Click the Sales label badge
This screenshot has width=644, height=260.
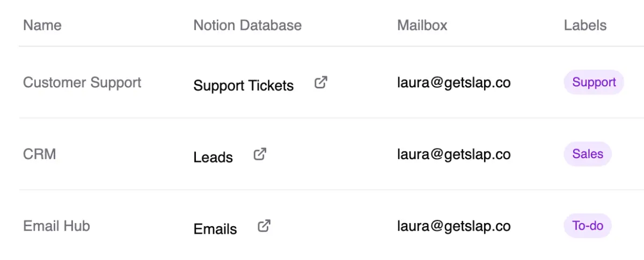pyautogui.click(x=588, y=154)
